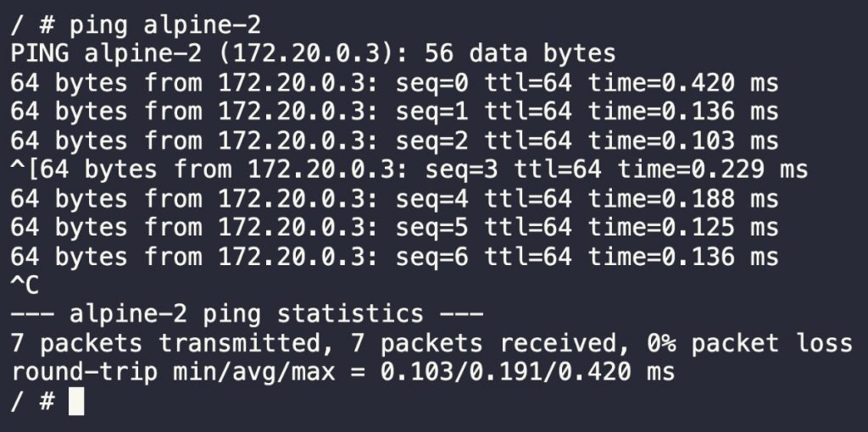This screenshot has height=432, width=868.
Task: Click the seq=1 reply line
Action: pos(393,112)
